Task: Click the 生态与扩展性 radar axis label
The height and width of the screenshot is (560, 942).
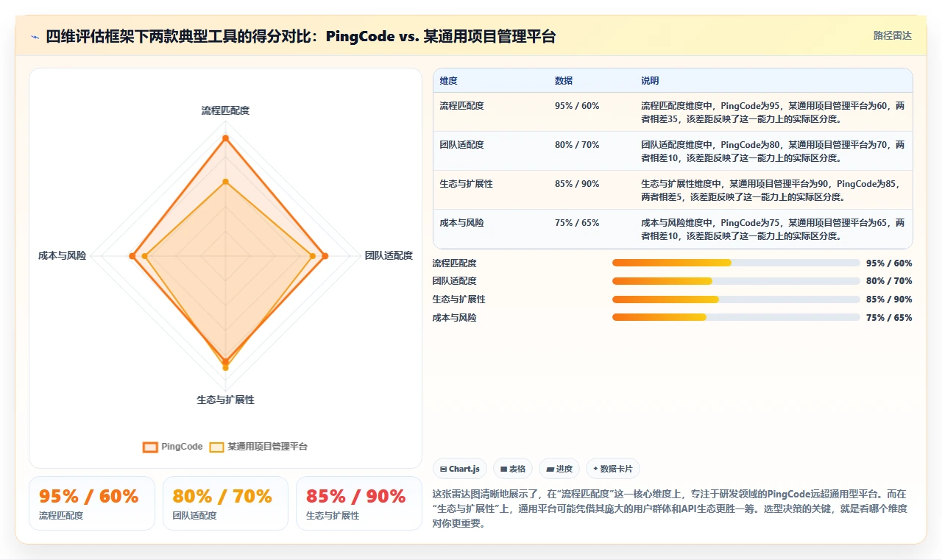Action: 225,400
